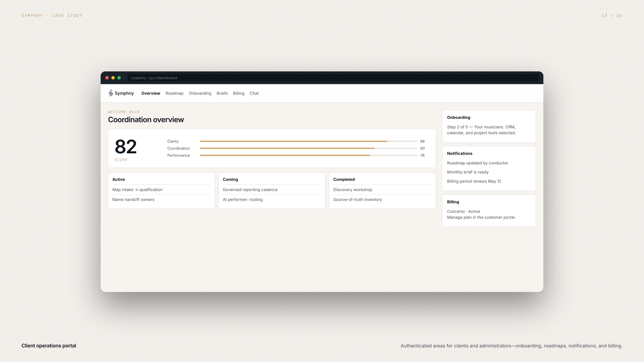Screen dimensions: 644x362
Task: Open the Billing nav tab
Action: click(239, 93)
